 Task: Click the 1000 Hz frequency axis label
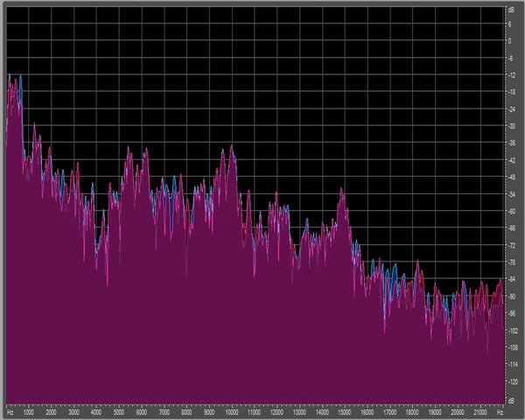tap(29, 412)
